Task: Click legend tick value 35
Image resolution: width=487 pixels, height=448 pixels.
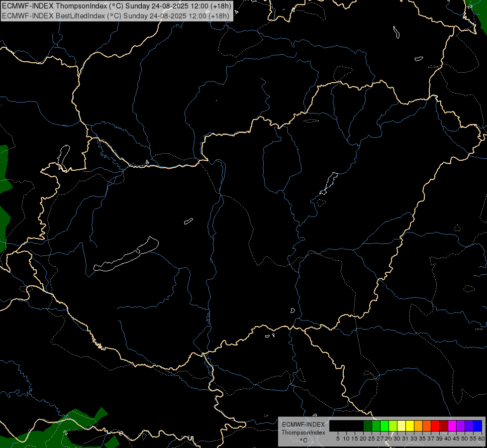Action: click(x=422, y=439)
